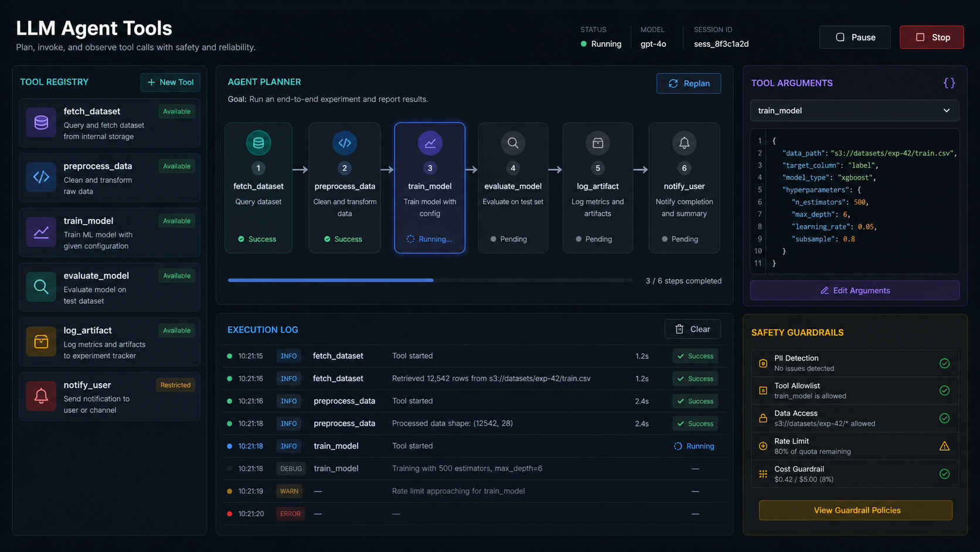Click the Rate Limit warning triangle icon
The image size is (980, 552).
[944, 446]
